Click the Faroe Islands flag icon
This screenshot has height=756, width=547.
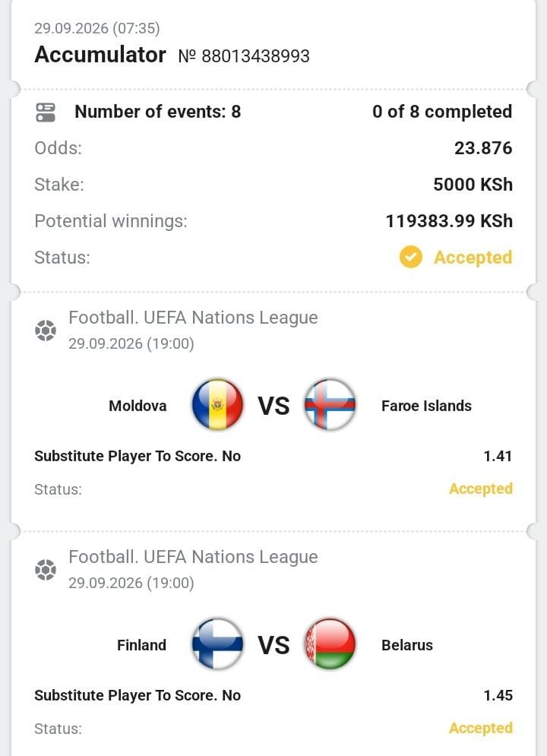click(330, 404)
